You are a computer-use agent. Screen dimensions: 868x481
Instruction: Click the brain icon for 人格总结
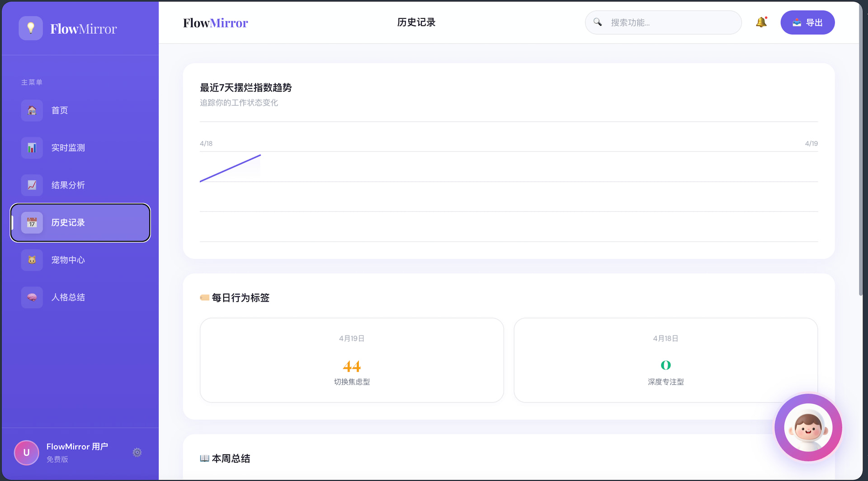[32, 298]
